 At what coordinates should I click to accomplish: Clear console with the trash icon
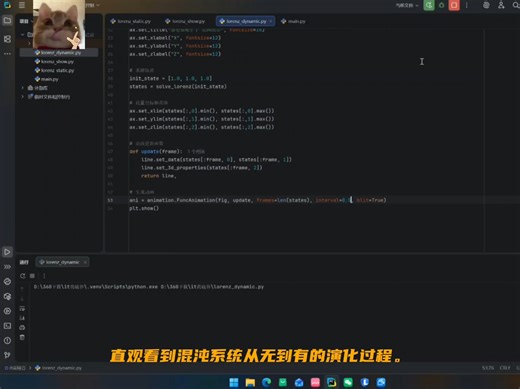22,337
